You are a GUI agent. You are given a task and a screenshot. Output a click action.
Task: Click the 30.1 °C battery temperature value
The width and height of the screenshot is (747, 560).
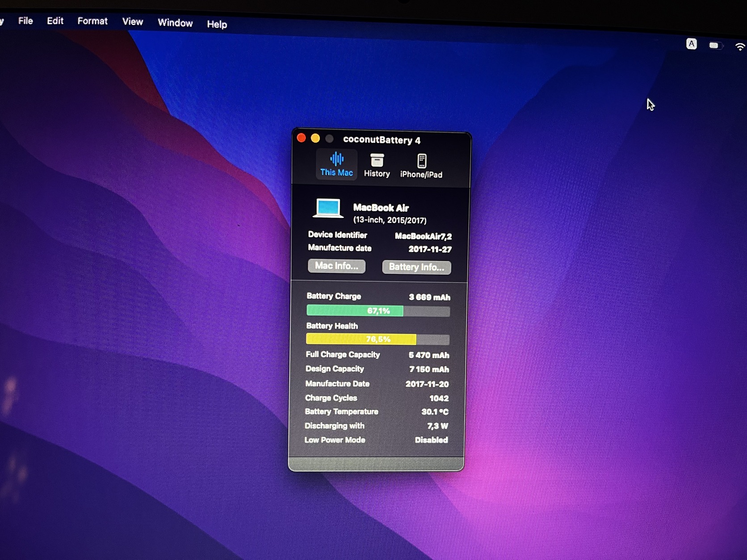pos(435,412)
